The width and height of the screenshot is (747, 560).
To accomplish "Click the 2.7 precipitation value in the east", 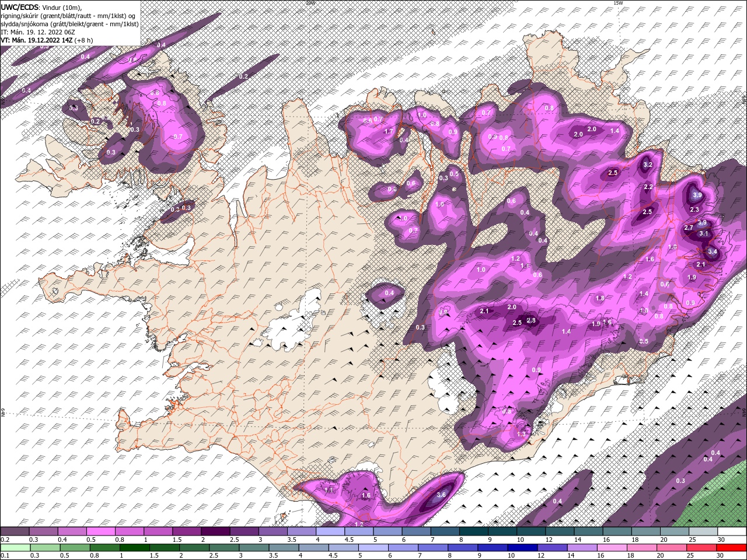I will coord(689,228).
